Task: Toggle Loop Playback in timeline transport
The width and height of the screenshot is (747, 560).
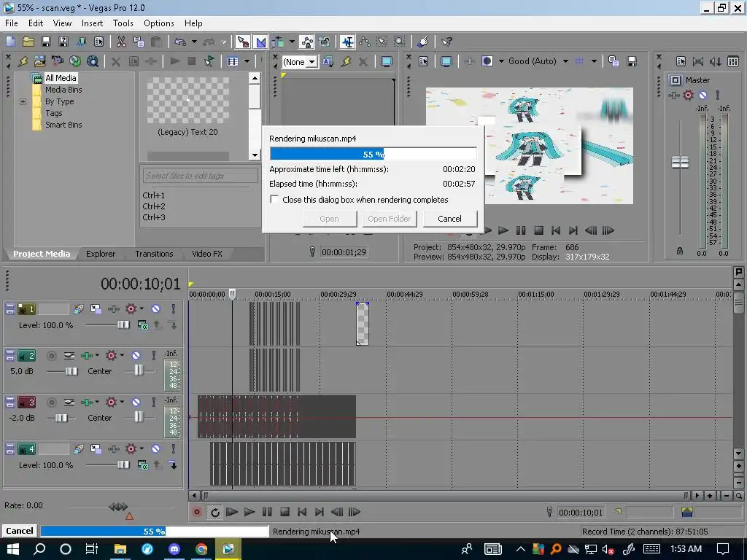Action: (215, 513)
